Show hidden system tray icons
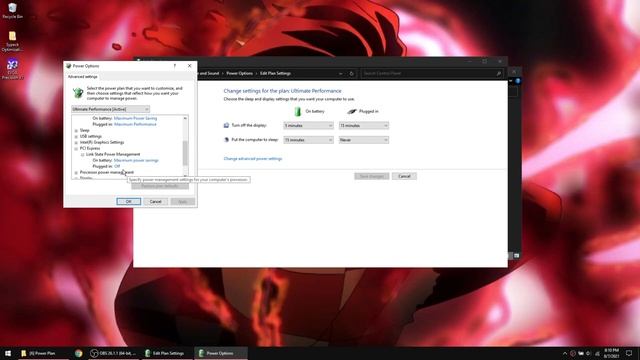 pyautogui.click(x=565, y=353)
